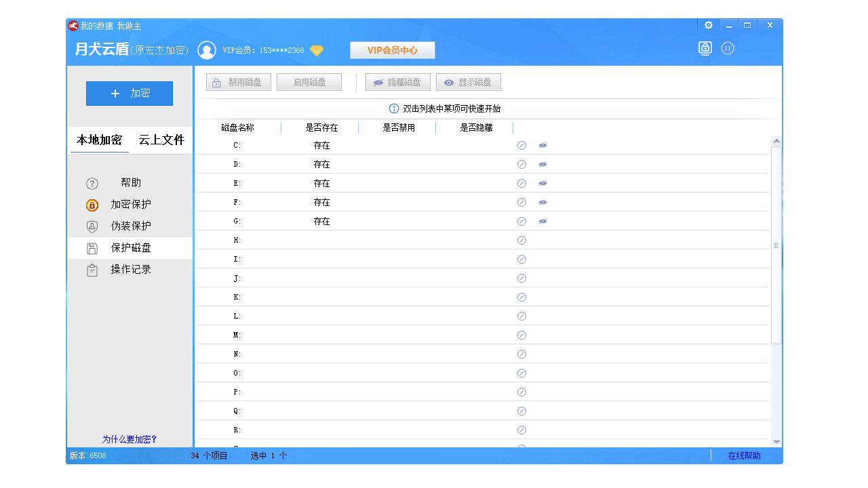Switch to the 云上文件 tab
Screen dimensions: 868x488
point(160,140)
